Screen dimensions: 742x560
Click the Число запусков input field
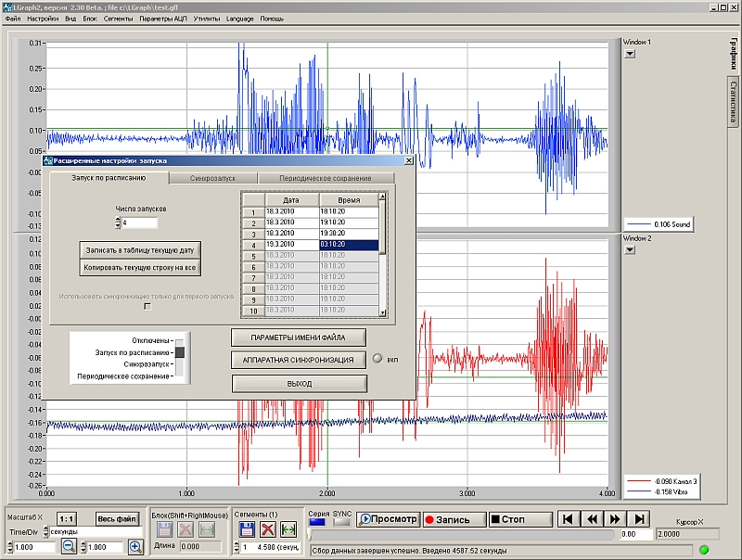point(139,223)
